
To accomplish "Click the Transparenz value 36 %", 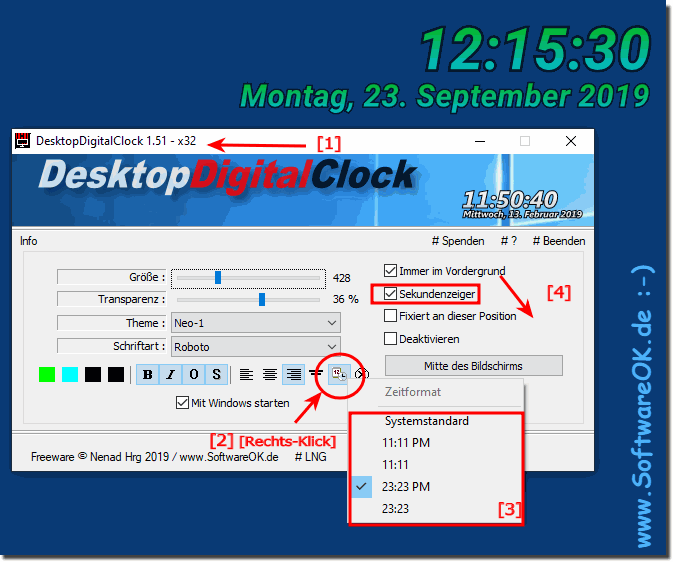I will click(346, 299).
